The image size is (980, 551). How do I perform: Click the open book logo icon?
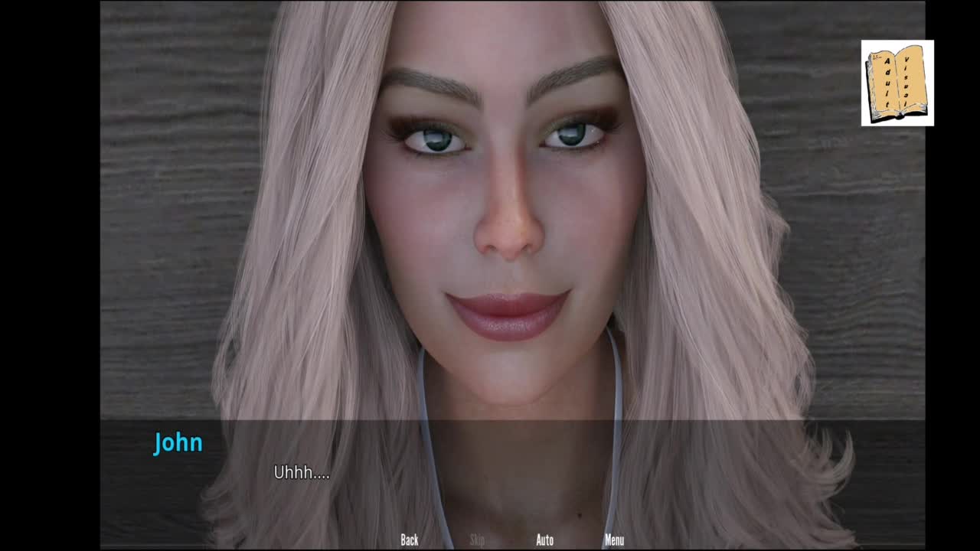click(897, 83)
